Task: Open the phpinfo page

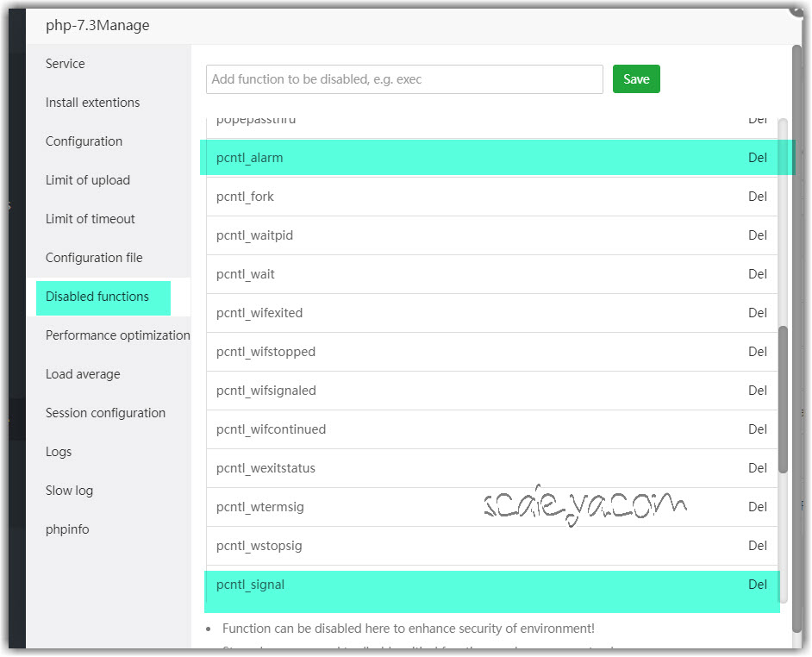Action: [67, 529]
